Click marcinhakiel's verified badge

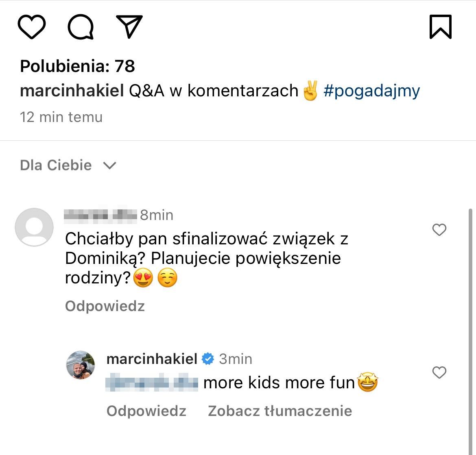tap(208, 359)
